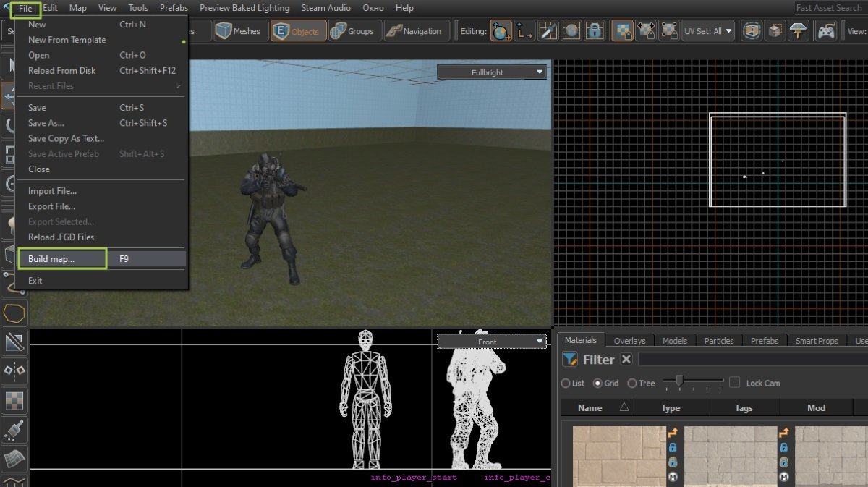Choose Build map... from File menu
The height and width of the screenshot is (487, 868).
point(51,258)
